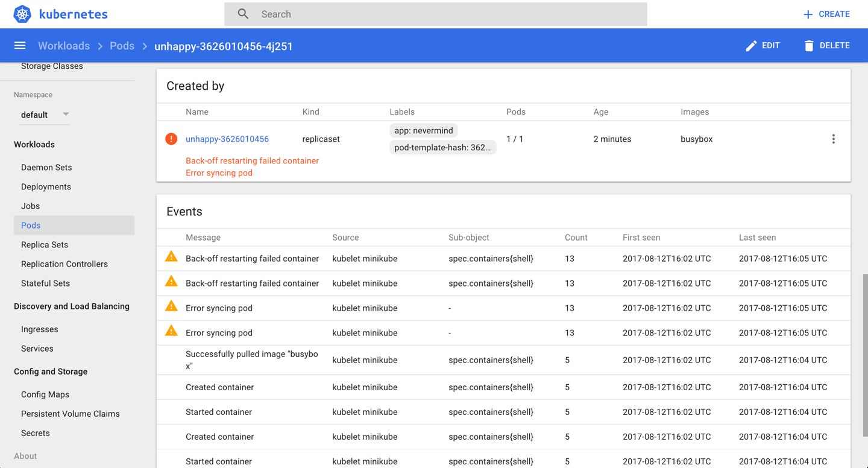Screen dimensions: 868x468
Task: Click warning icon of second Error syncing pod event
Action: [x=171, y=331]
